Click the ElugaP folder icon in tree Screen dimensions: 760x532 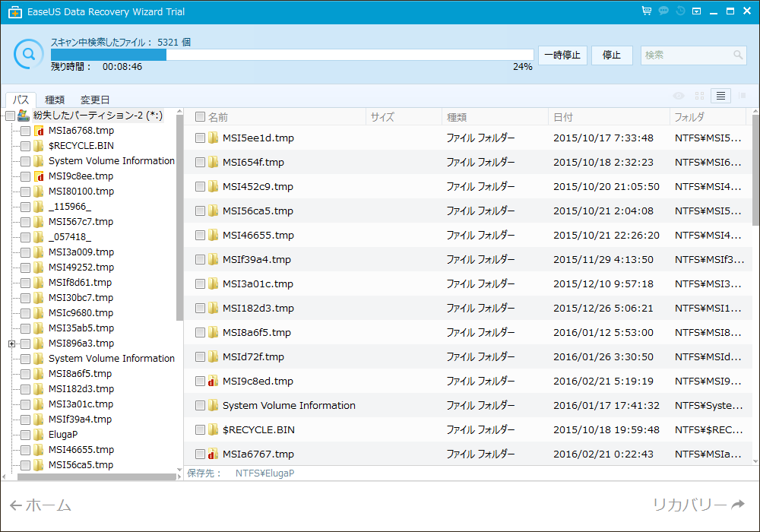tap(39, 435)
